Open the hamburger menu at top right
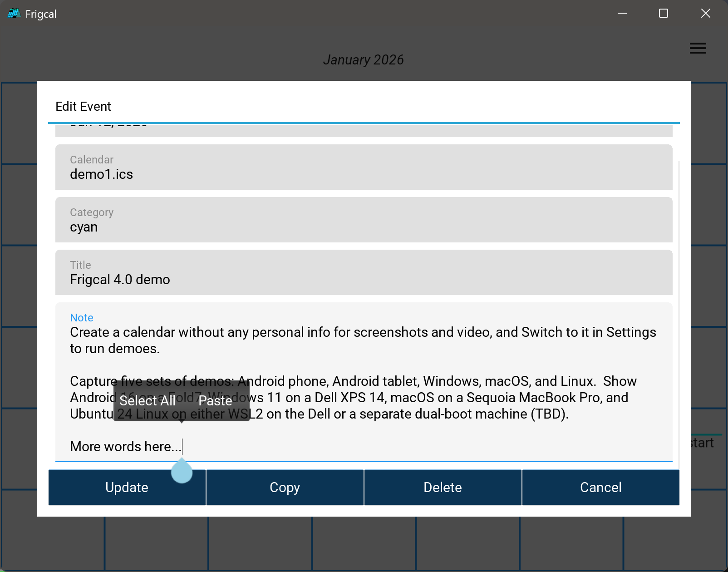Screen dimensions: 728x572 coord(698,48)
